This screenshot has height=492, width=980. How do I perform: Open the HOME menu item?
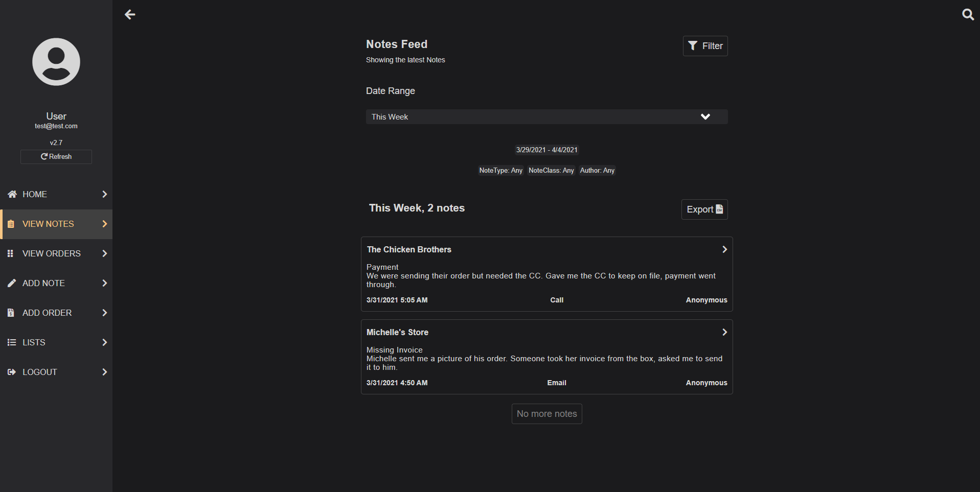56,194
